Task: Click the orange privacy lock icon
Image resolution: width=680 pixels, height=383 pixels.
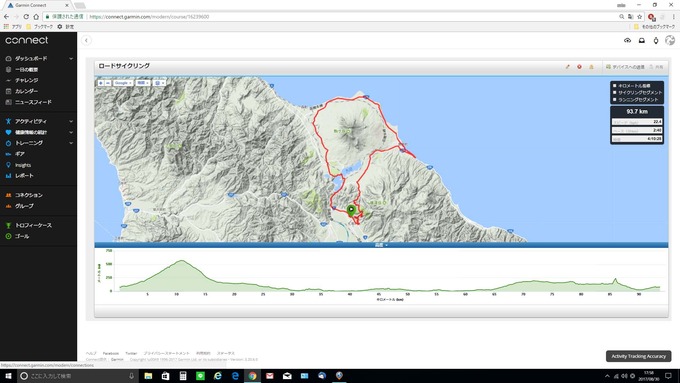Action: tap(591, 67)
